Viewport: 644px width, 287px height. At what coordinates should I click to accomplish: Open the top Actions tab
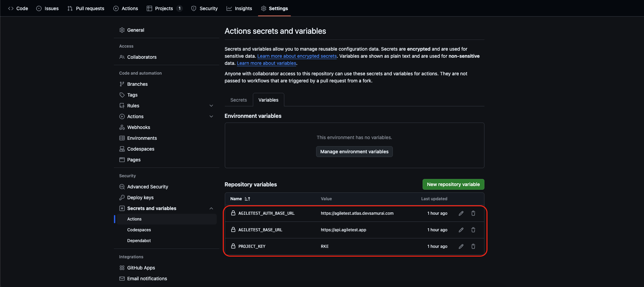click(x=126, y=8)
